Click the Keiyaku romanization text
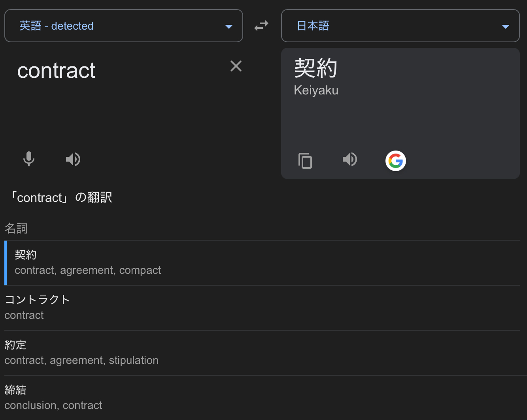 coord(316,90)
